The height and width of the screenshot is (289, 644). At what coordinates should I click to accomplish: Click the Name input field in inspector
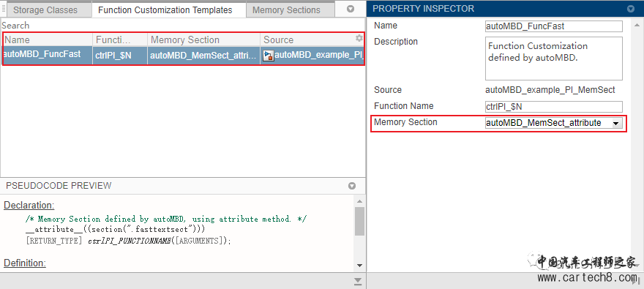554,26
